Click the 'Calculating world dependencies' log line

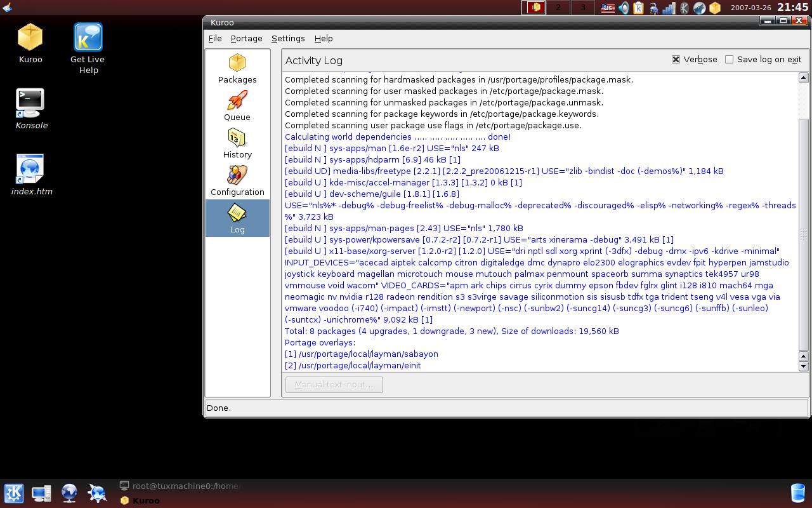point(398,137)
